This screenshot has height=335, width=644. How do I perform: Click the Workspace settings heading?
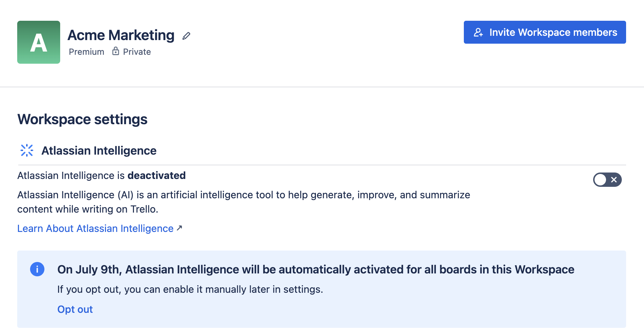click(x=82, y=119)
